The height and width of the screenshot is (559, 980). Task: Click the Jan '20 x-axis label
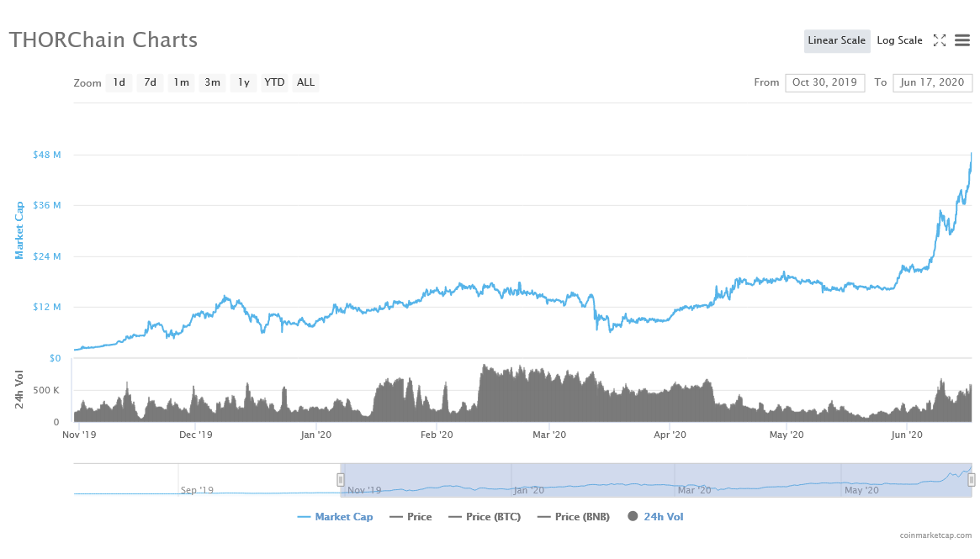tap(315, 435)
